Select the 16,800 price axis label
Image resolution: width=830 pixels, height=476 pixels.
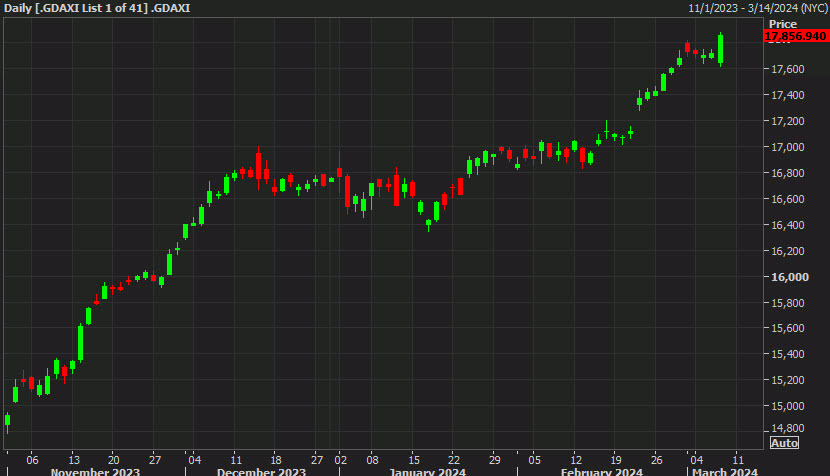[x=788, y=173]
